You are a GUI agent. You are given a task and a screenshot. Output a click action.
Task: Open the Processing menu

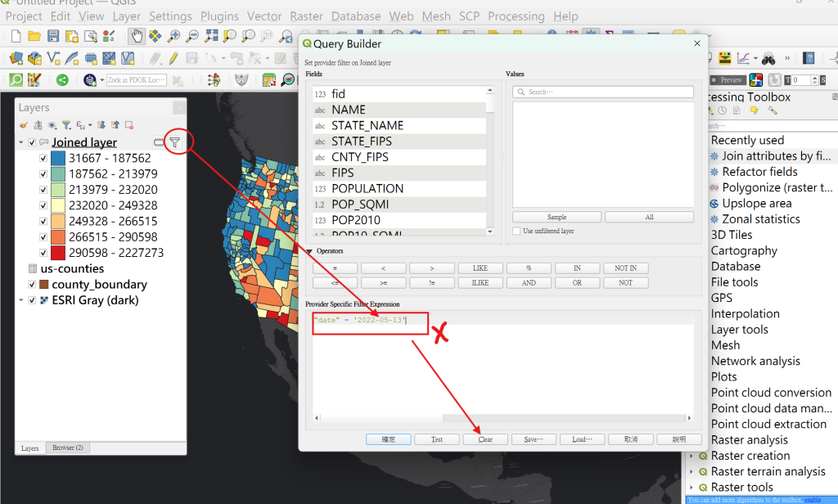click(x=516, y=16)
